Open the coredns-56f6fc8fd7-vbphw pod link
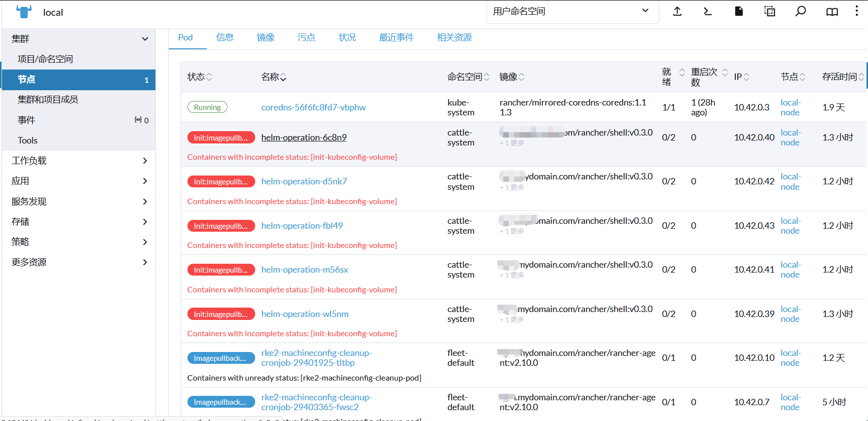Image resolution: width=868 pixels, height=421 pixels. 313,107
